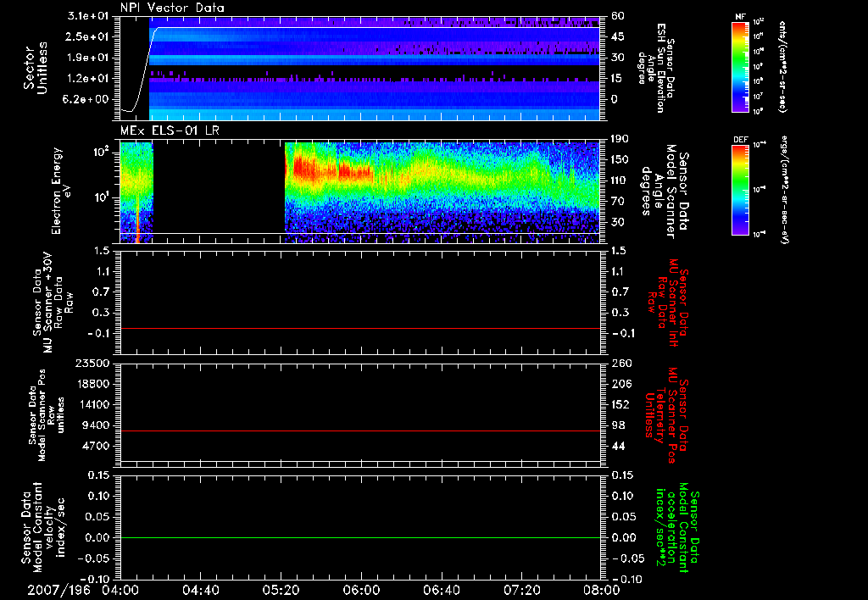Click the "18800" scanner position tick label
Image resolution: width=868 pixels, height=600 pixels.
pyautogui.click(x=93, y=384)
